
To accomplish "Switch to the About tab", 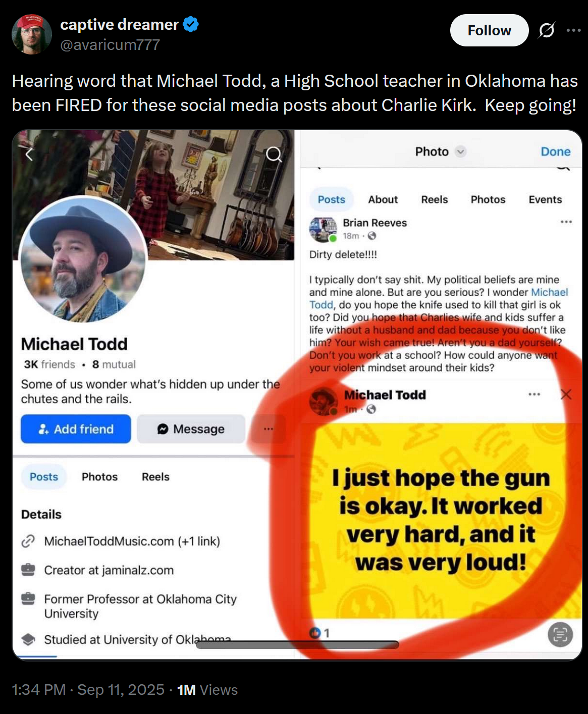I will (x=383, y=199).
